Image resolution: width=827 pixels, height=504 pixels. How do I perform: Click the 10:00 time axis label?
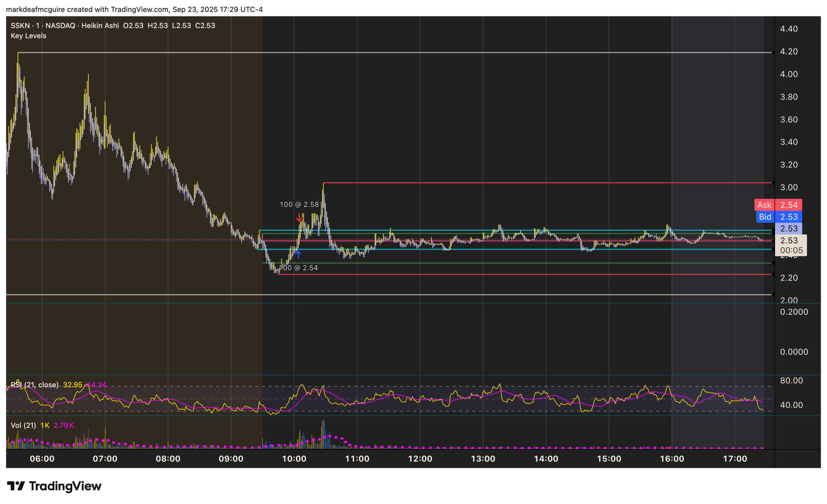(294, 459)
